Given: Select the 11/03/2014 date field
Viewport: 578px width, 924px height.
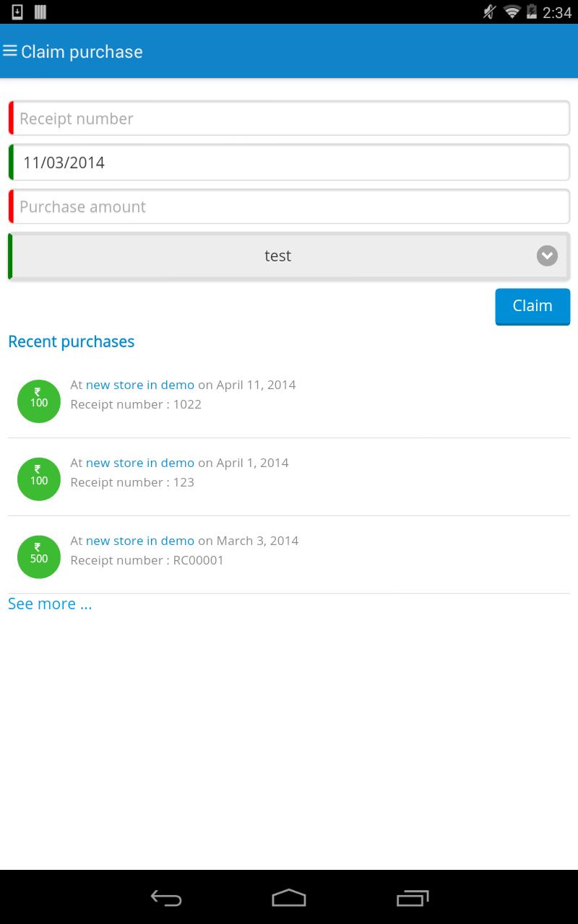Looking at the screenshot, I should coord(289,162).
